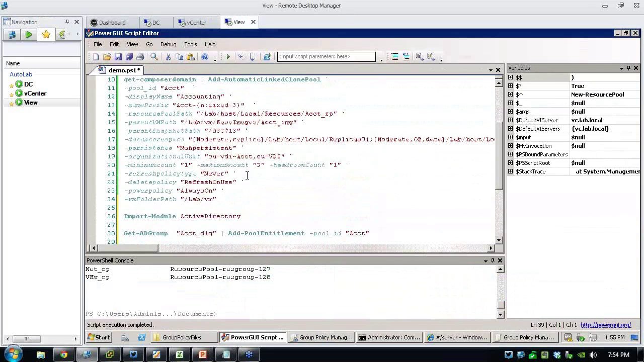
Task: Click the Open file folder icon
Action: pos(107,57)
